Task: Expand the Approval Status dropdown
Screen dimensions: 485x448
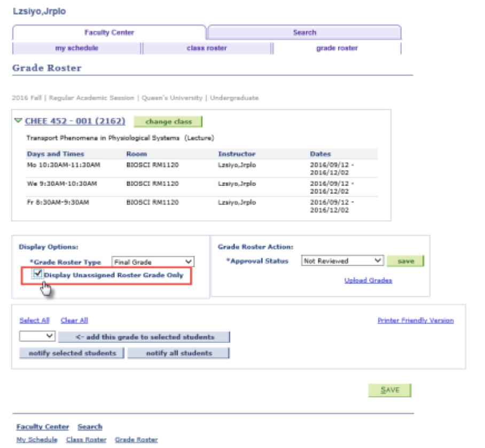Action: tap(342, 261)
